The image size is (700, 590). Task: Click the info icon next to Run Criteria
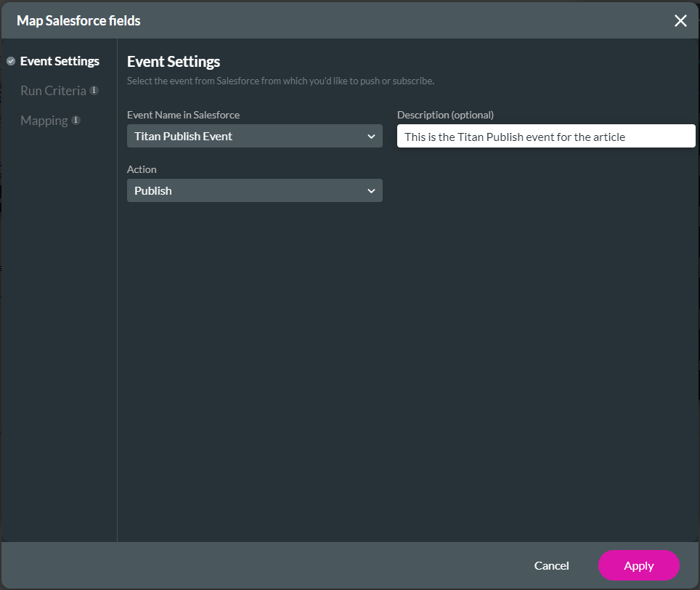pyautogui.click(x=95, y=90)
